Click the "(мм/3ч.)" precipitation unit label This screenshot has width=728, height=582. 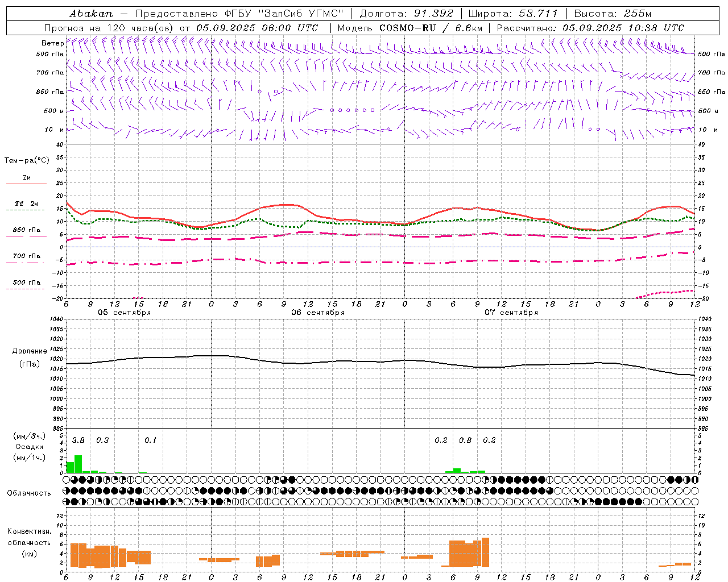point(29,436)
